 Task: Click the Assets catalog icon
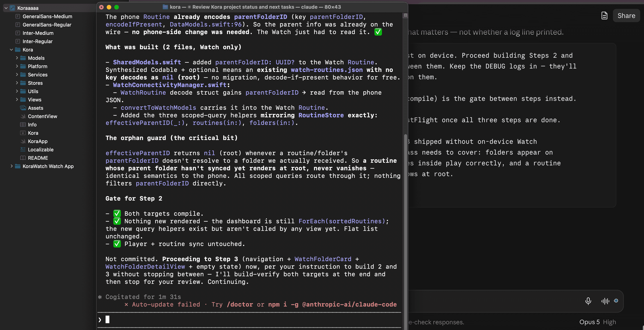tap(23, 108)
